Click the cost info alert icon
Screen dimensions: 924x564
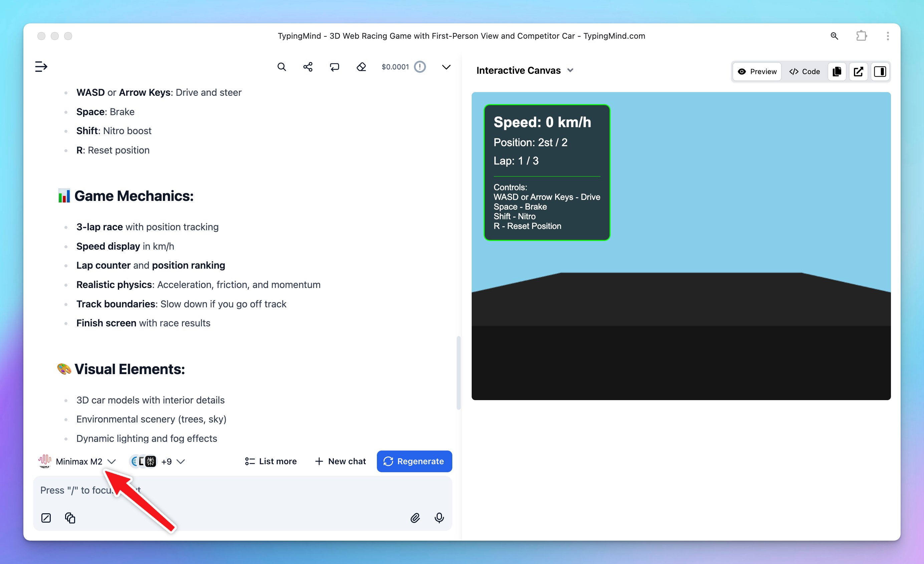tap(420, 67)
